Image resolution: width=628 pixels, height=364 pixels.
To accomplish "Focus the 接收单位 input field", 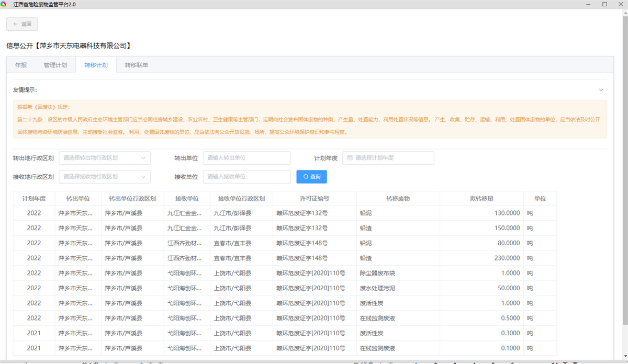I will [246, 177].
